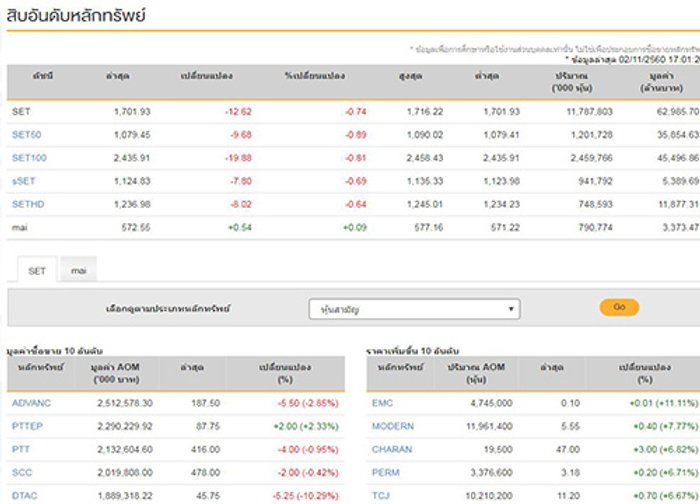Click the orange Go button

619,307
